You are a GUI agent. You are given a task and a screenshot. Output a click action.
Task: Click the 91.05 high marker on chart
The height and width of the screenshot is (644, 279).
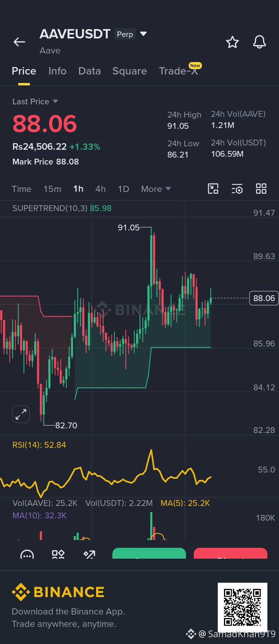pos(129,228)
